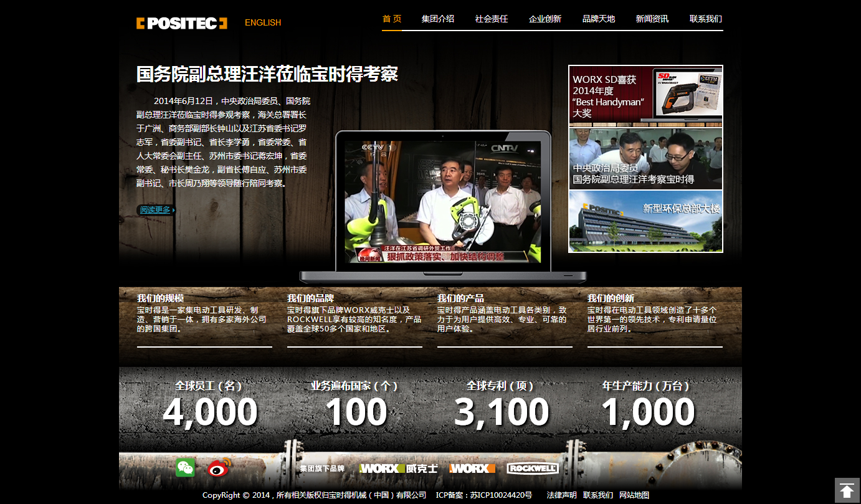The width and height of the screenshot is (861, 504).
Task: Click the WORX 威克士 brand logo
Action: click(398, 468)
